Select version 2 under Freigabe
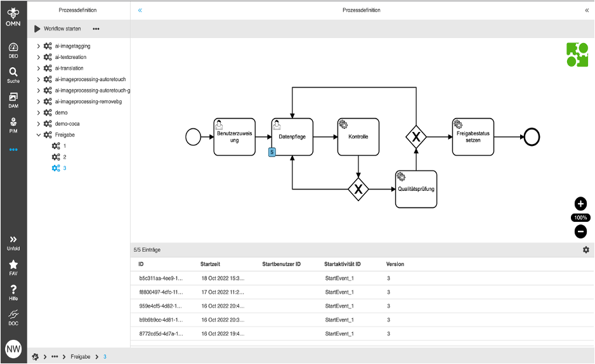The height and width of the screenshot is (364, 595). click(x=64, y=157)
